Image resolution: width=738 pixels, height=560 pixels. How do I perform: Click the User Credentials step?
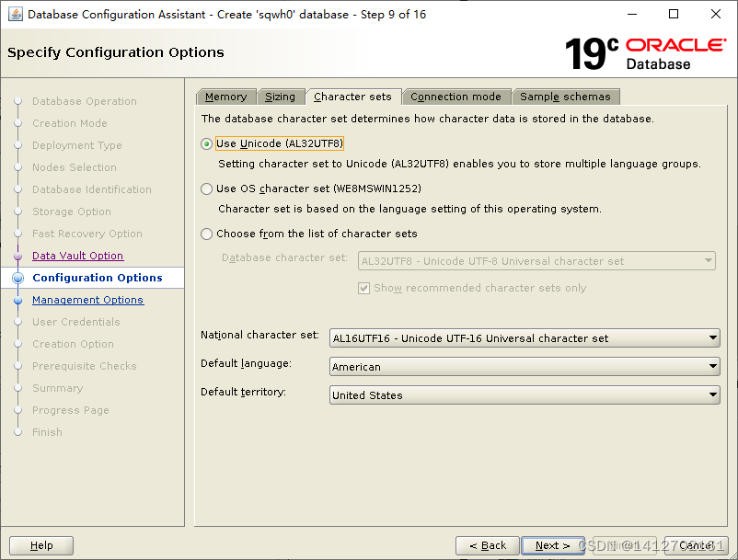[x=76, y=322]
